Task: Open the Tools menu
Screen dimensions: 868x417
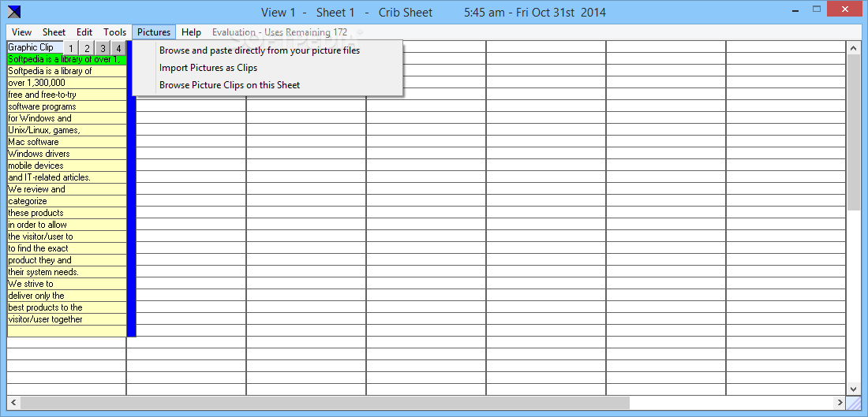Action: pos(114,32)
